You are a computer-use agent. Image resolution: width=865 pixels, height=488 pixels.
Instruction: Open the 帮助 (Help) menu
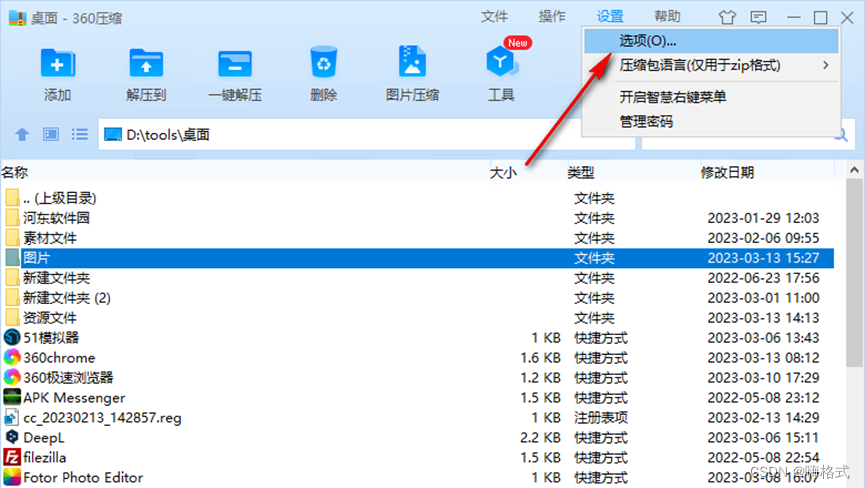668,17
